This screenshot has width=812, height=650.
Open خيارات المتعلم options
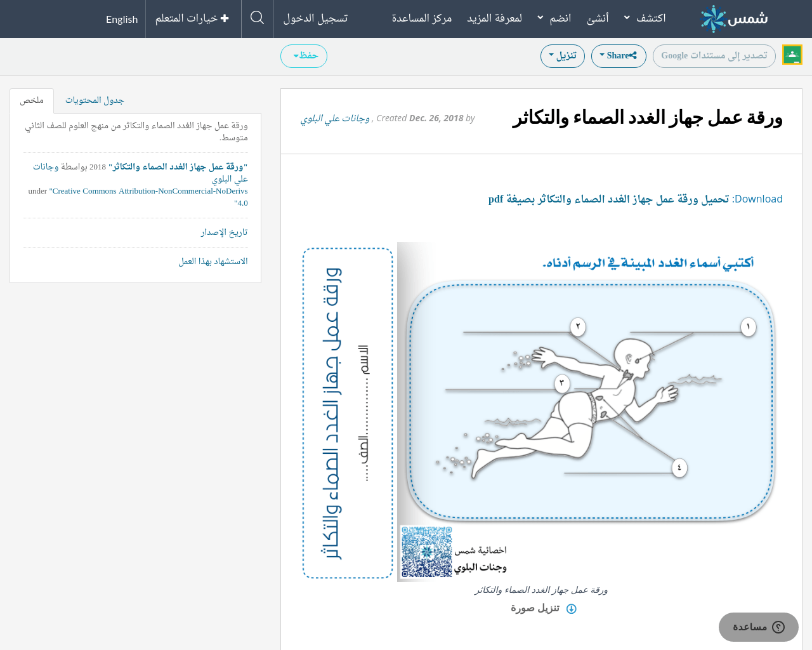click(x=192, y=18)
